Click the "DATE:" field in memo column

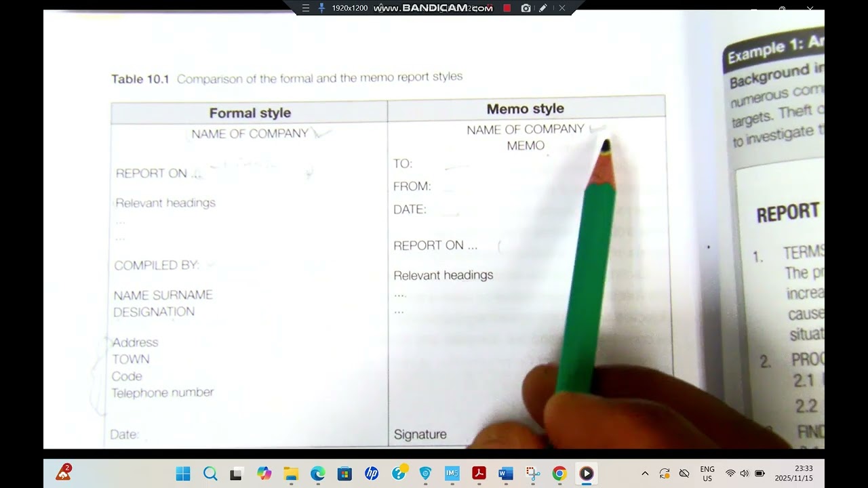[410, 209]
